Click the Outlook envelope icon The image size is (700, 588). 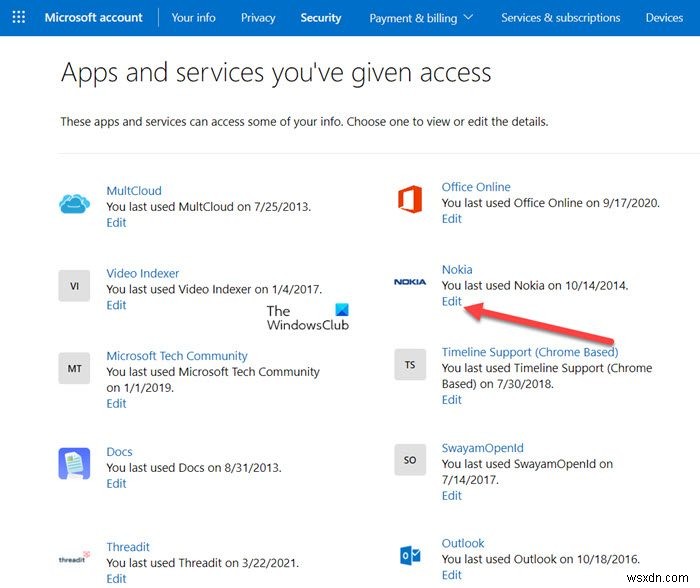410,555
